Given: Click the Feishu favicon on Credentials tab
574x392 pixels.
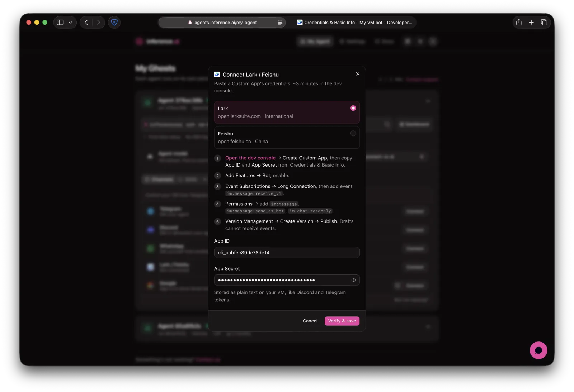Looking at the screenshot, I should tap(300, 23).
